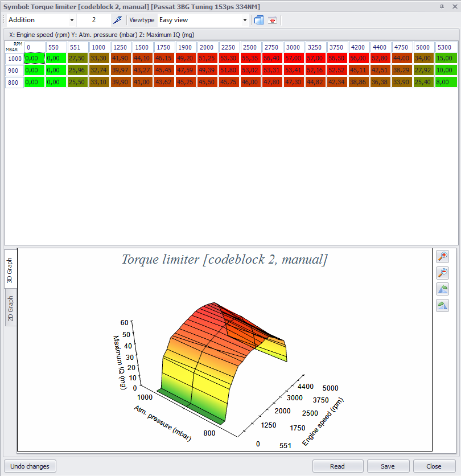Click the execute operation wand icon
The width and height of the screenshot is (461, 476).
point(117,20)
